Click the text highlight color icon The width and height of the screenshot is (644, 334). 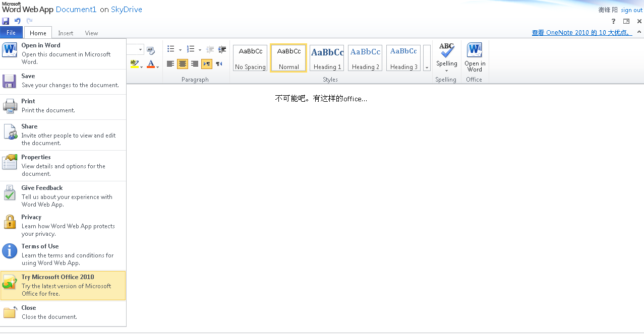[134, 64]
